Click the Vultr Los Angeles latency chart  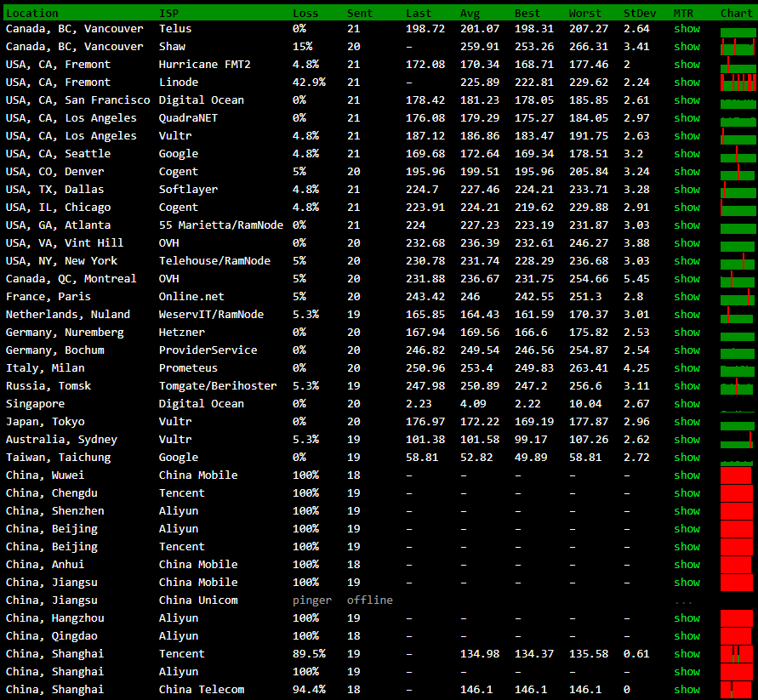tap(738, 136)
